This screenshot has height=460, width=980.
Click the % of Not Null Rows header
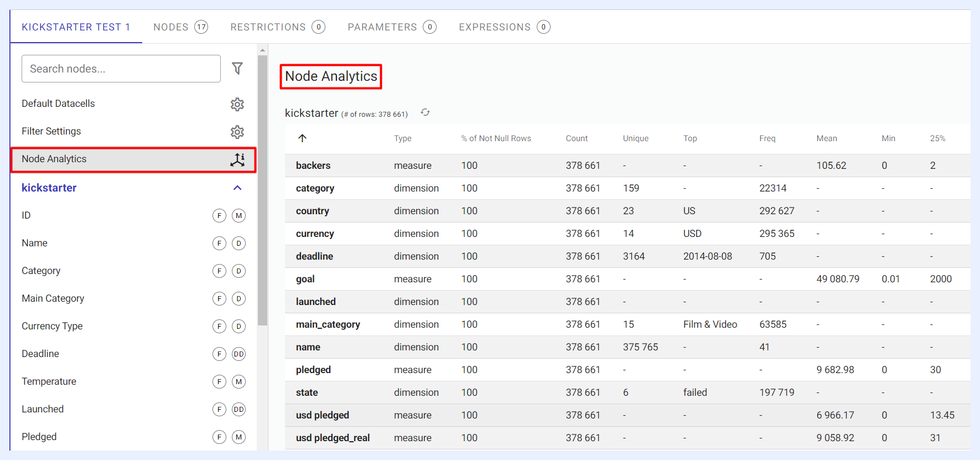pos(496,138)
